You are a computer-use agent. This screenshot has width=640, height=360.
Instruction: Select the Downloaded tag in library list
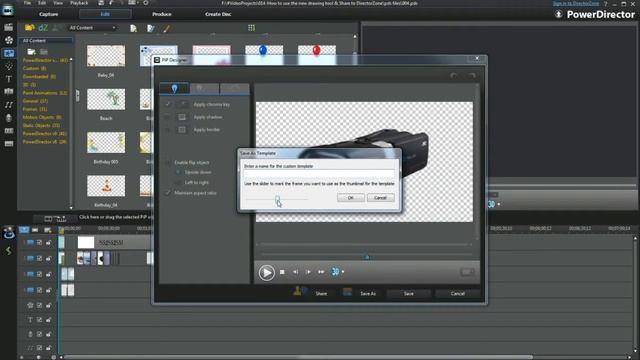tap(39, 77)
